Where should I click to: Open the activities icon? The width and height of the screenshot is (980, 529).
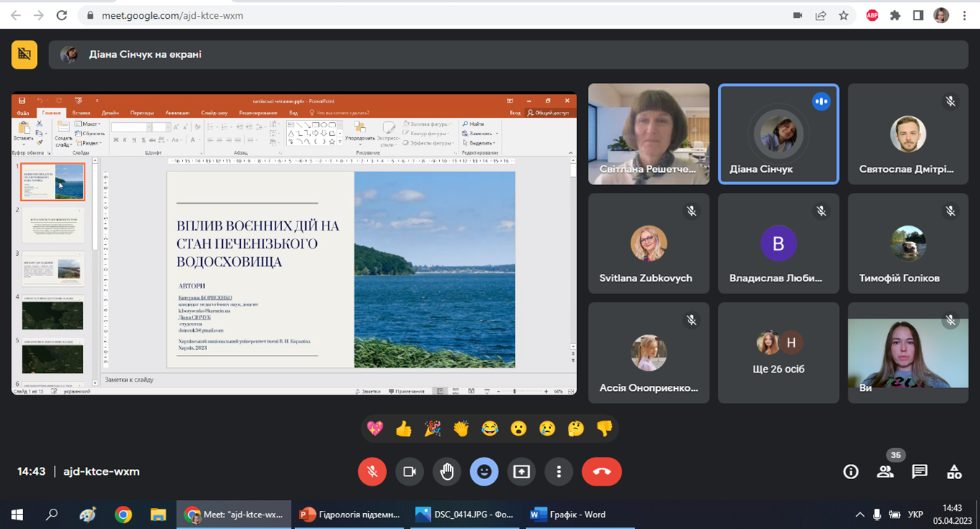click(x=954, y=472)
